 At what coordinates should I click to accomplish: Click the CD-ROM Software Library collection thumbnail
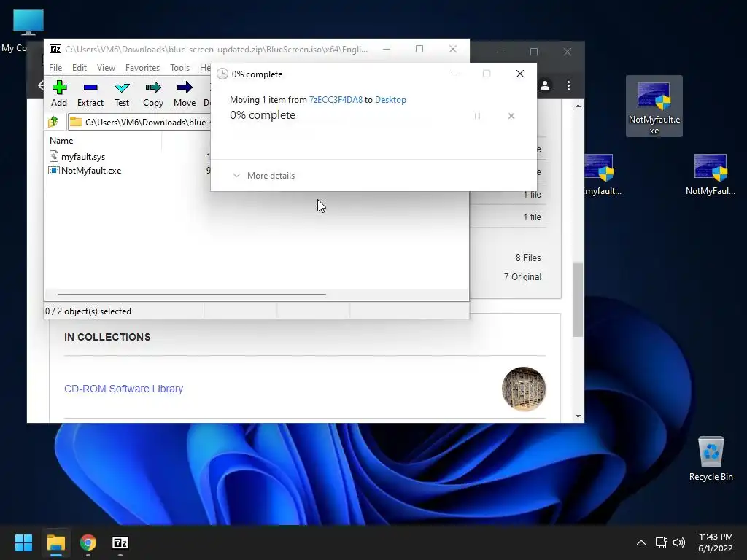click(524, 389)
